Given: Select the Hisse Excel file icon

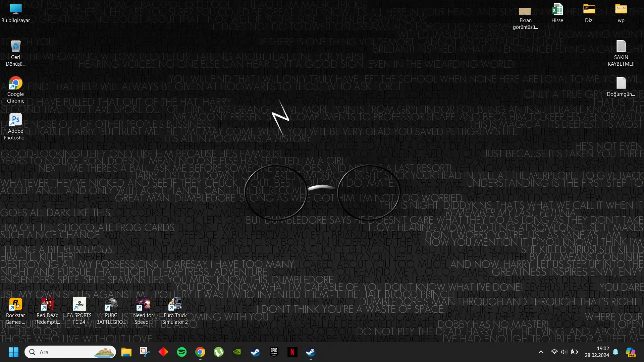Looking at the screenshot, I should [x=557, y=13].
